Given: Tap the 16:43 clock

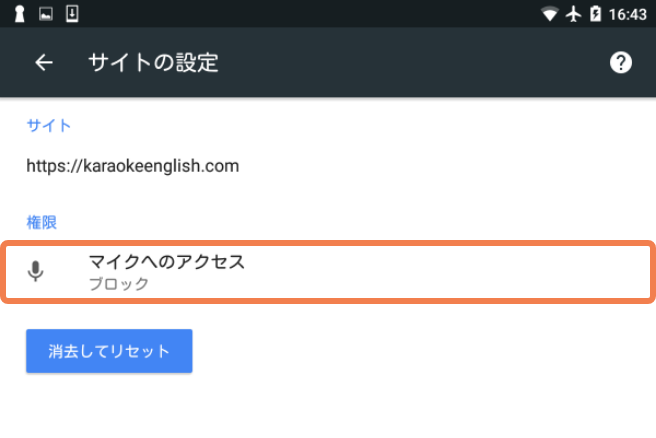Looking at the screenshot, I should click(627, 15).
